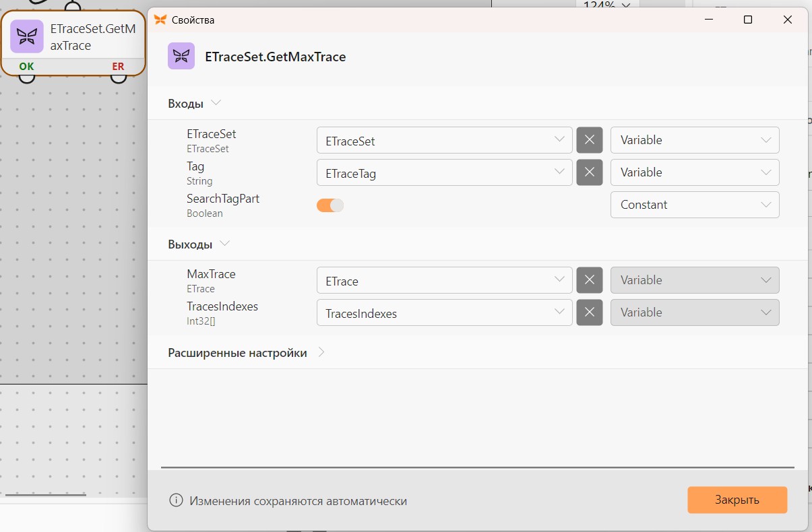Open the SearchTagPart Constant type dropdown
The width and height of the screenshot is (812, 532).
click(695, 205)
